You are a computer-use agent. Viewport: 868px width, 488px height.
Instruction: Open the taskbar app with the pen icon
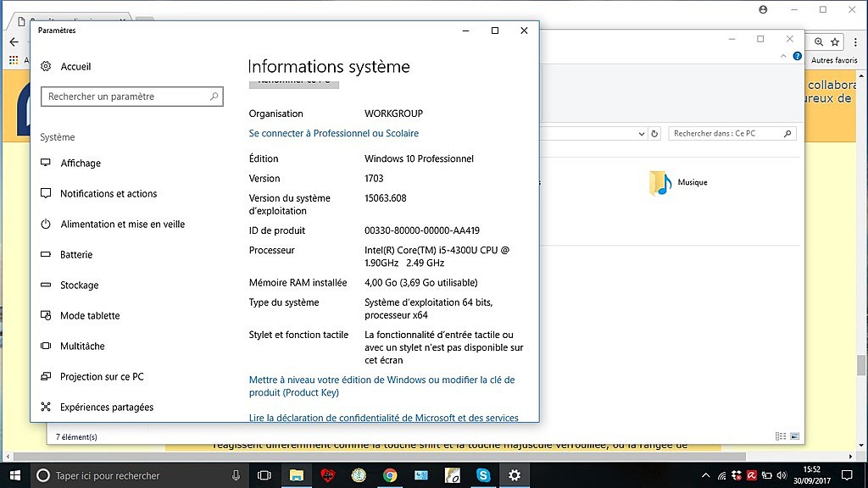pyautogui.click(x=453, y=475)
